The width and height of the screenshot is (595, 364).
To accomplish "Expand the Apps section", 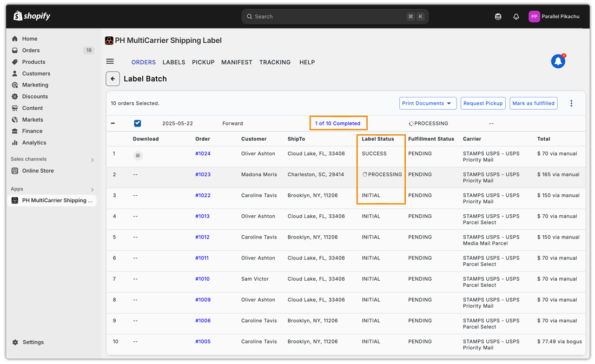I will [x=92, y=189].
